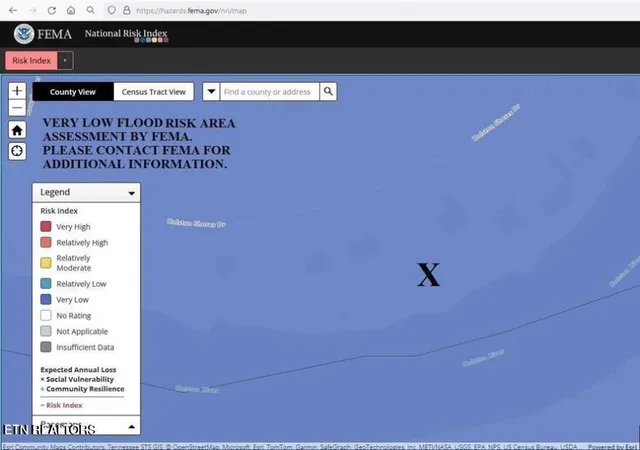Viewport: 640px width, 450px height.
Task: Click the Risk Index legend heading
Action: (x=59, y=211)
